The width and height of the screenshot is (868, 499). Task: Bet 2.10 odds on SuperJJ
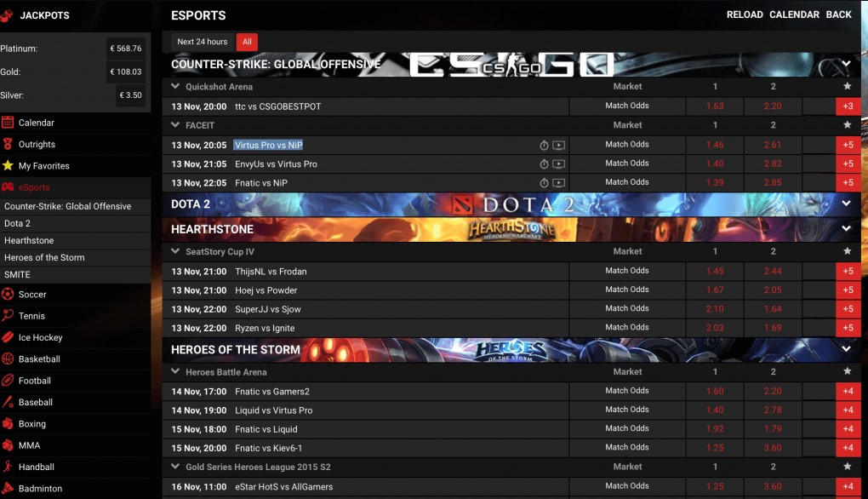(x=715, y=309)
